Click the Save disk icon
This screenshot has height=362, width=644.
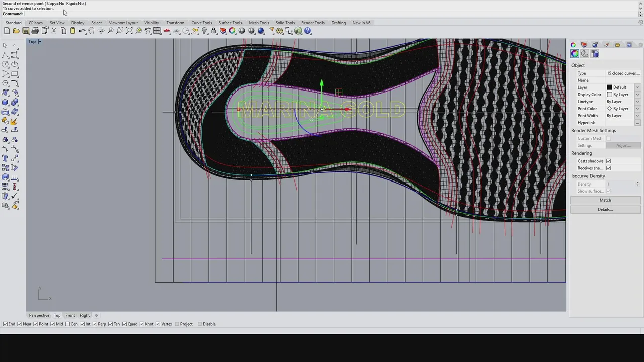click(x=26, y=31)
